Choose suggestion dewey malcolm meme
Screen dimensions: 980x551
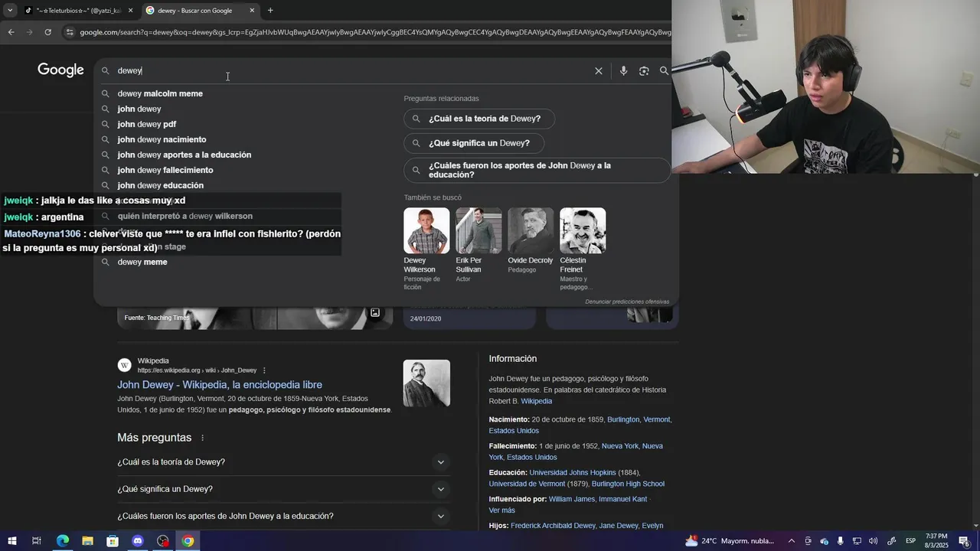coord(160,93)
